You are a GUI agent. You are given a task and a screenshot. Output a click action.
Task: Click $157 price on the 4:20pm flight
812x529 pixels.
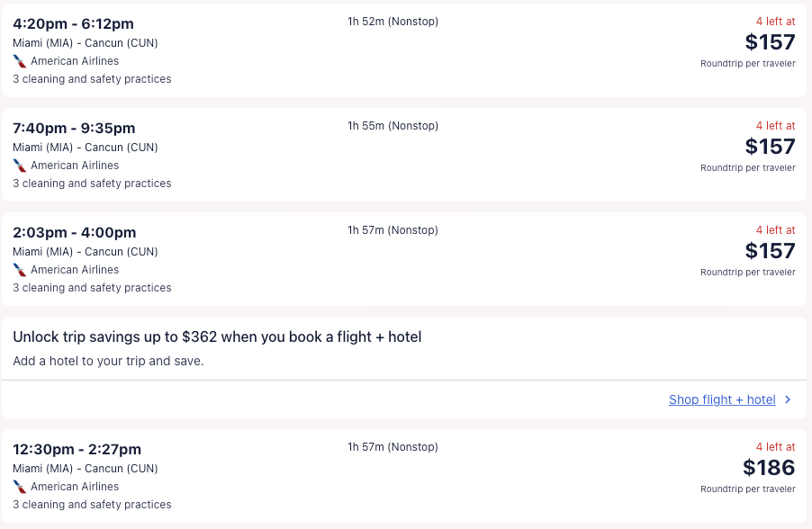click(x=770, y=42)
